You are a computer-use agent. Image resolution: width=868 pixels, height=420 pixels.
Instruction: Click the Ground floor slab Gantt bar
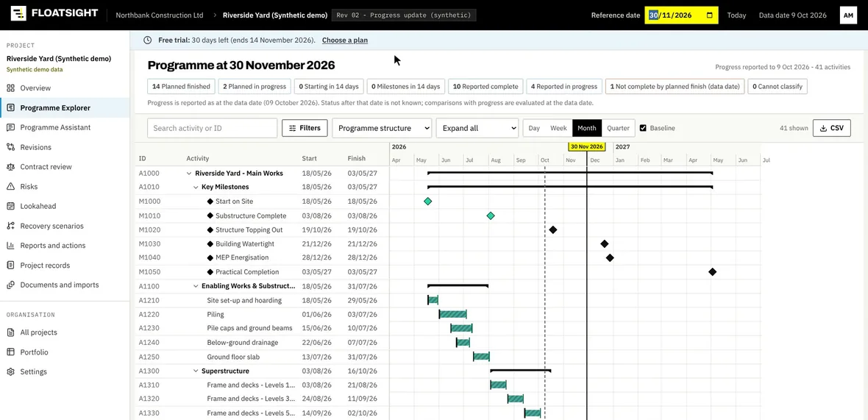[481, 357]
